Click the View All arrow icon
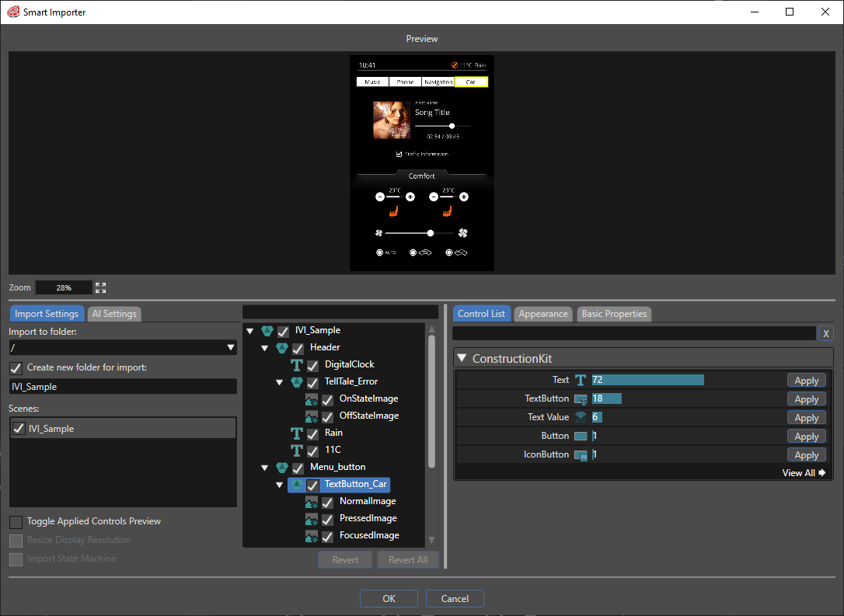The width and height of the screenshot is (844, 616). (822, 473)
